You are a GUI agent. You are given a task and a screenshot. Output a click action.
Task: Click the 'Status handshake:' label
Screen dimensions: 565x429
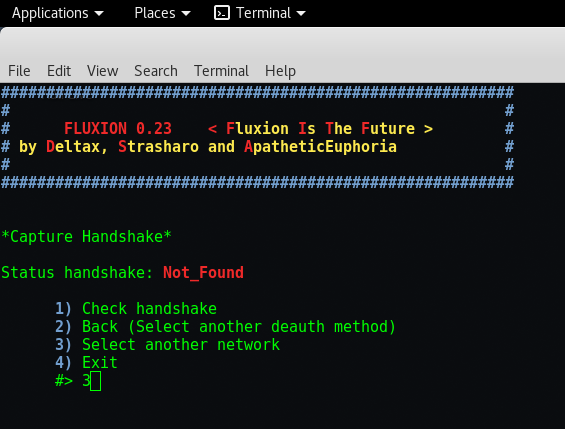click(77, 273)
